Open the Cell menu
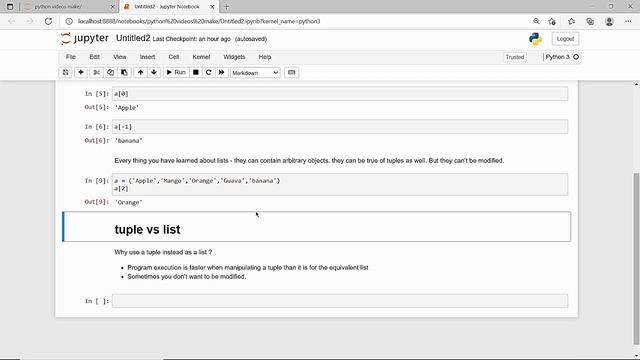 tap(174, 57)
